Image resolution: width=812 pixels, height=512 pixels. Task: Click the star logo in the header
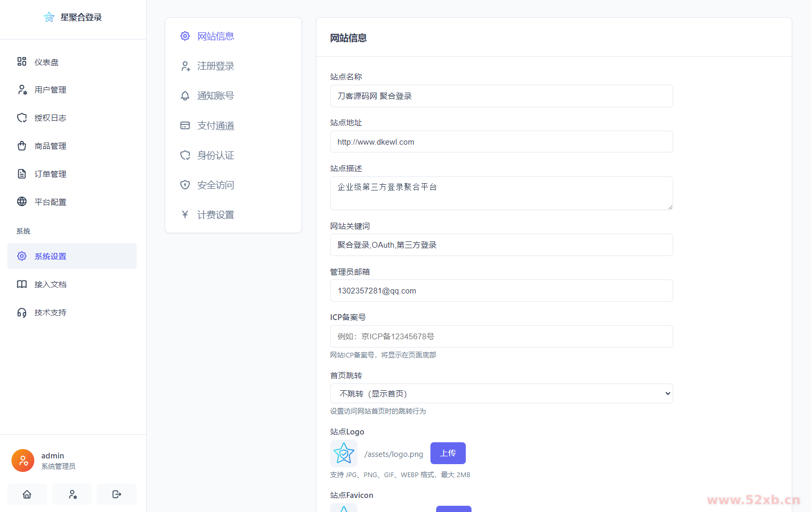tap(49, 17)
